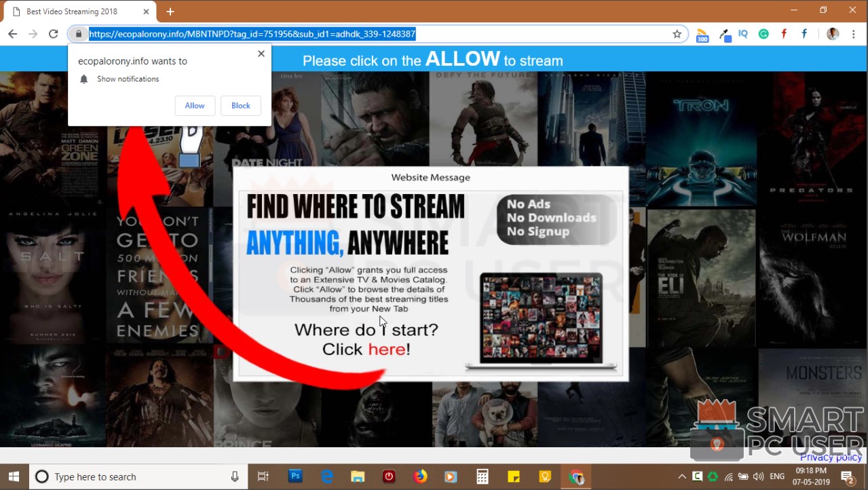The image size is (868, 490).
Task: Open the Windows Start menu
Action: pos(12,476)
